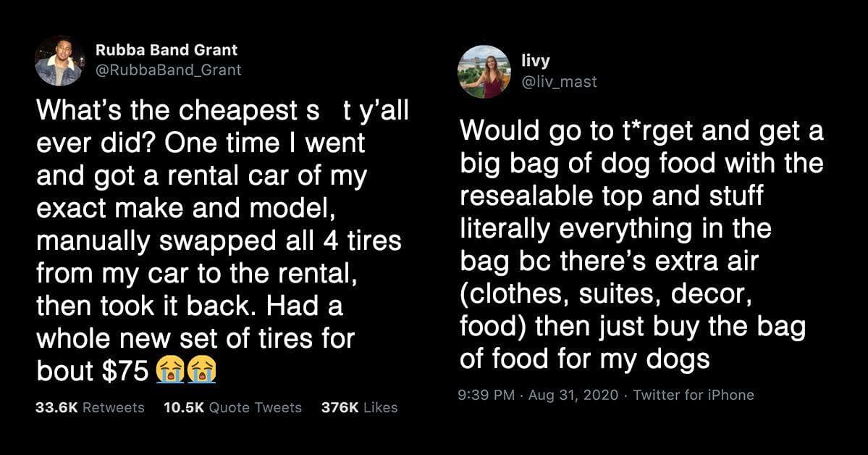Click the 9:39 PM timestamp
Screen dimensions: 868x455
(x=486, y=395)
